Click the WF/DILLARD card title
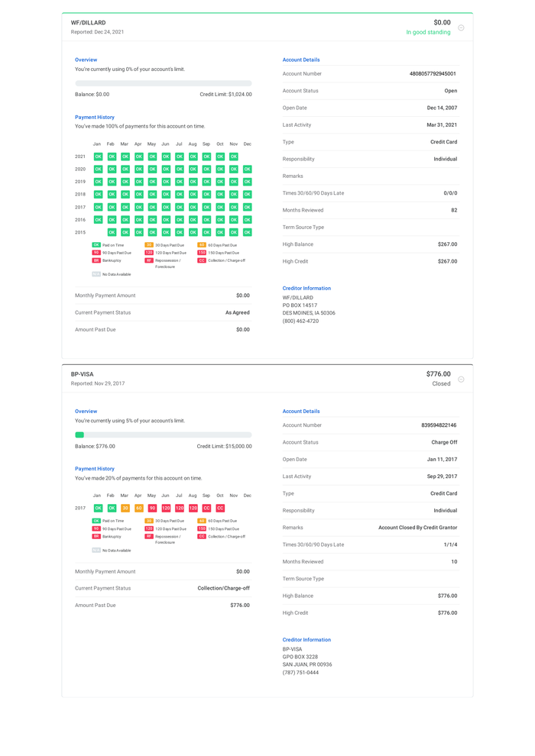The width and height of the screenshot is (535, 756). pos(89,23)
